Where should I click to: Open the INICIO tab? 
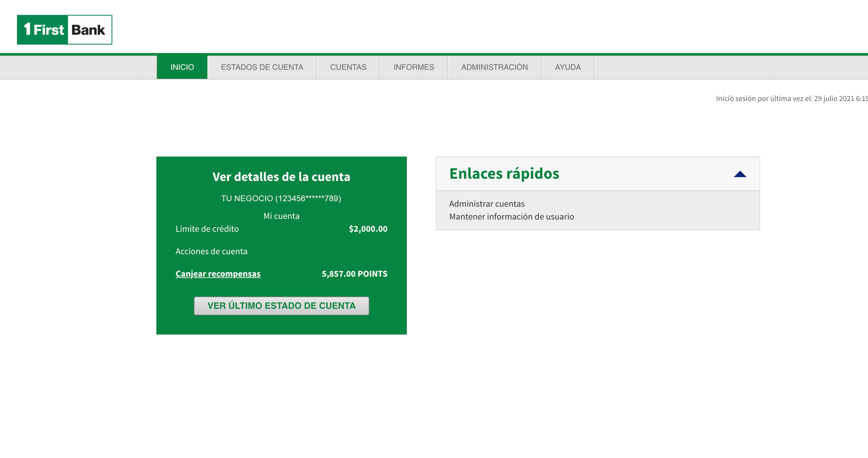182,67
